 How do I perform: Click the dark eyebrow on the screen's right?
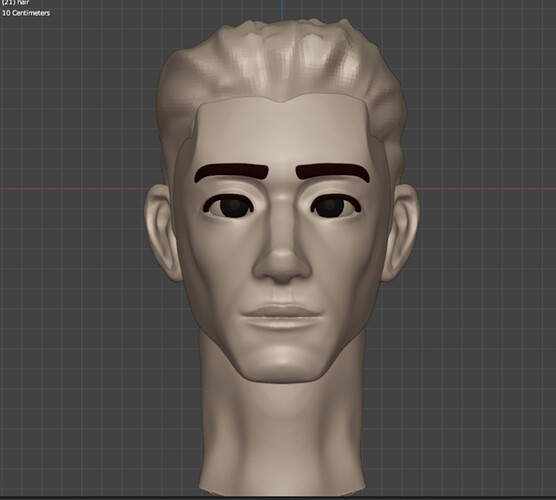[333, 172]
